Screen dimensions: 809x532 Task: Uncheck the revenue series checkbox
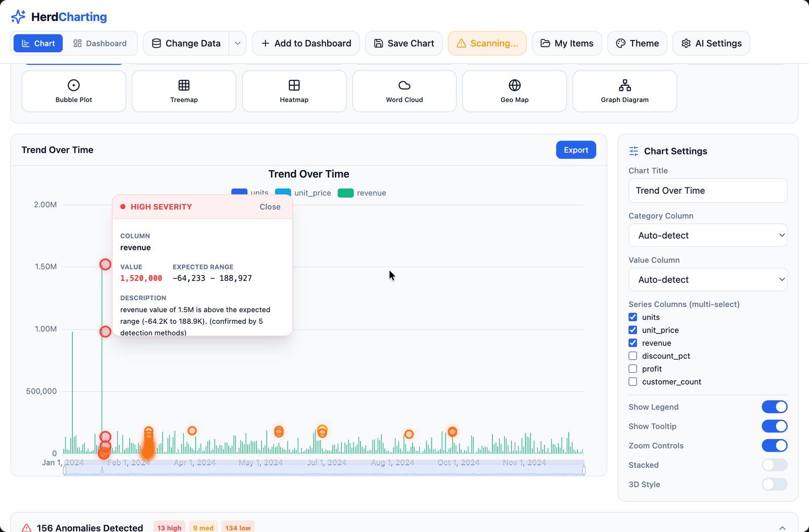633,343
